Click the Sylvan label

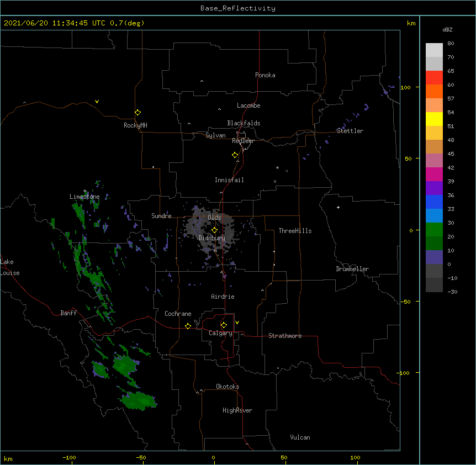coord(215,135)
